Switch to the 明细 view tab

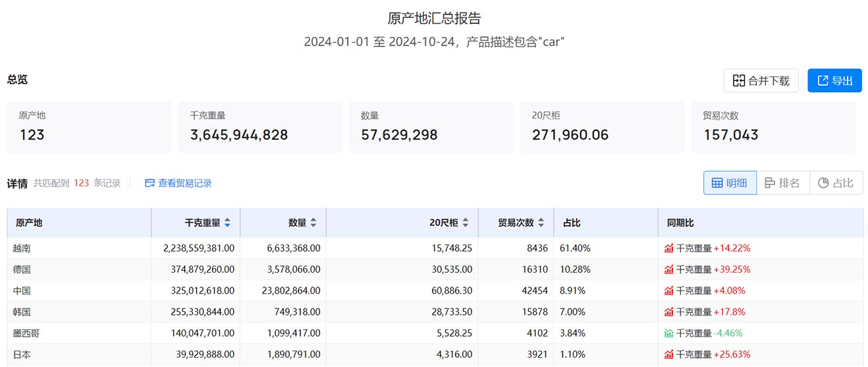pos(730,183)
